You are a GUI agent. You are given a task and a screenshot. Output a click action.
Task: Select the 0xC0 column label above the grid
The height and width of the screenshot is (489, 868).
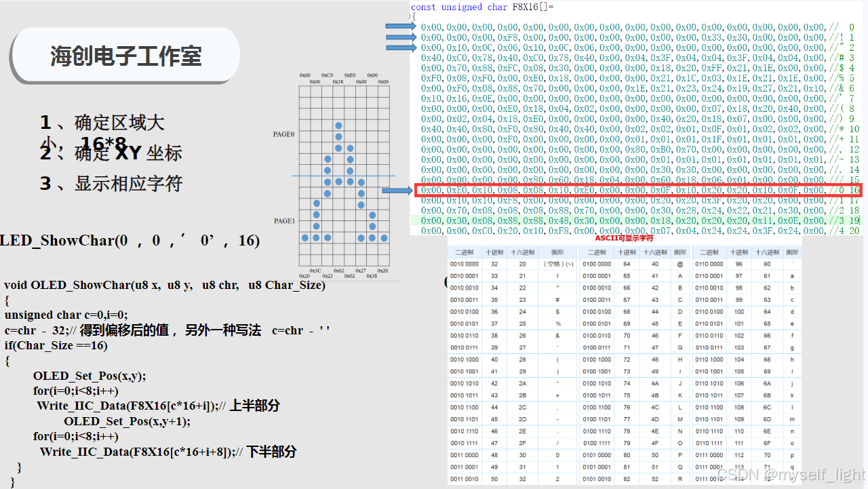328,75
